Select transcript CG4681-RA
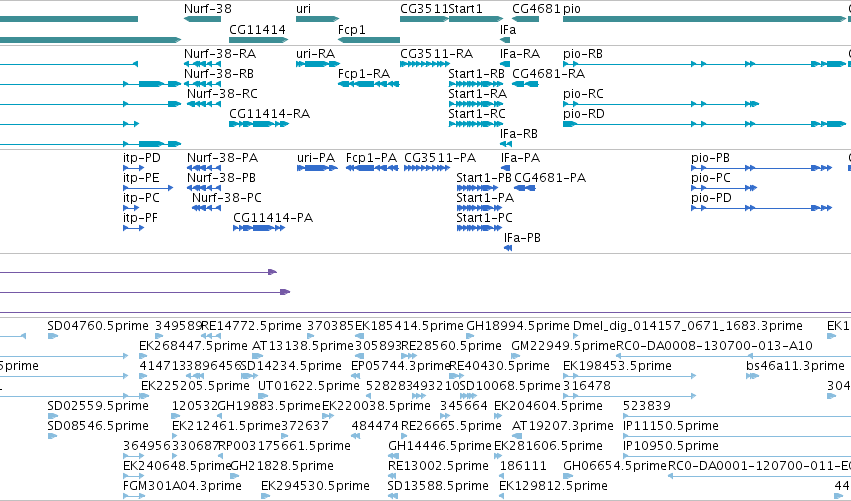 pos(549,74)
